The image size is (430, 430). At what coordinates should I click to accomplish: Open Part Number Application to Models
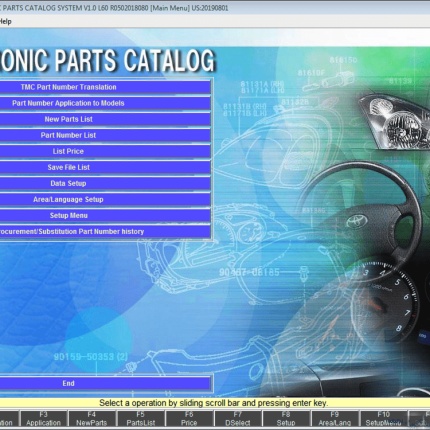point(105,103)
